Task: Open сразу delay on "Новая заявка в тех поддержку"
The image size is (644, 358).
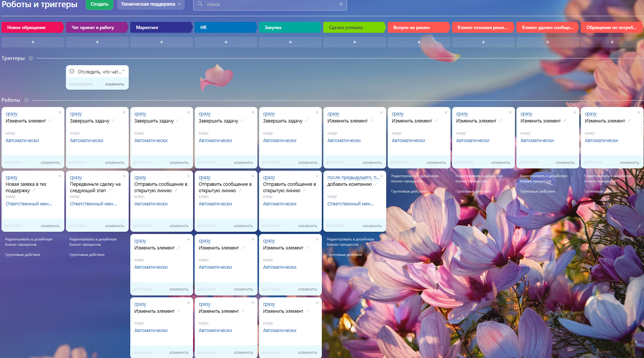Action: tap(12, 177)
